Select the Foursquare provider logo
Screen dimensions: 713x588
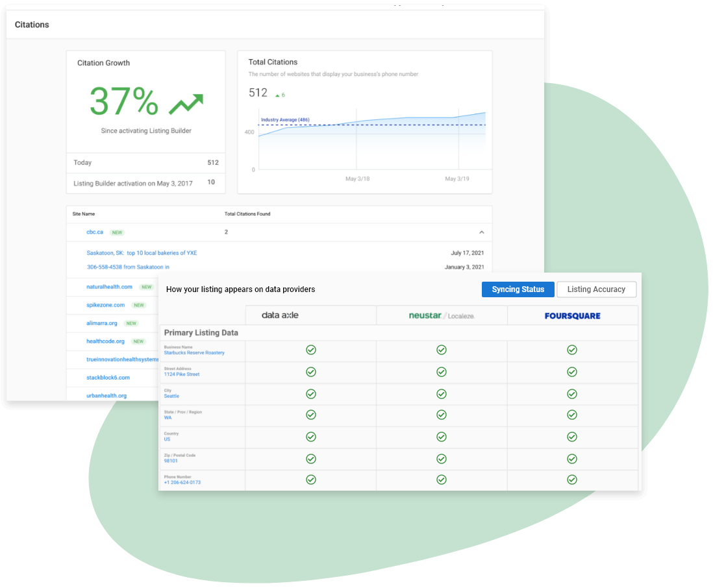click(572, 314)
